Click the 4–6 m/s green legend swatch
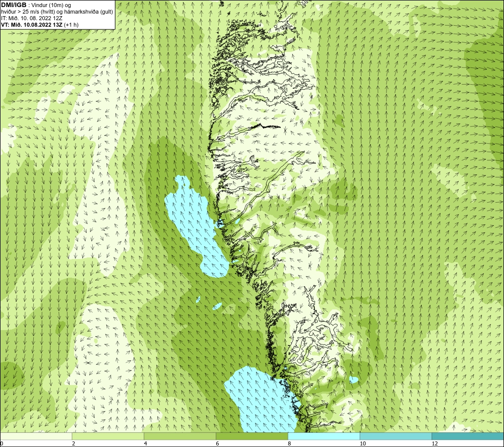Screen dimensions: 504x447 180,436
